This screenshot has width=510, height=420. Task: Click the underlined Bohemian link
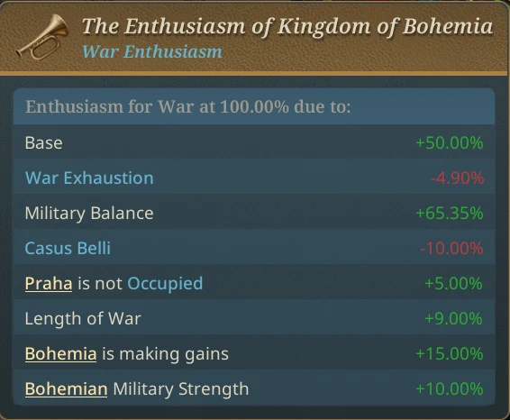pos(67,388)
